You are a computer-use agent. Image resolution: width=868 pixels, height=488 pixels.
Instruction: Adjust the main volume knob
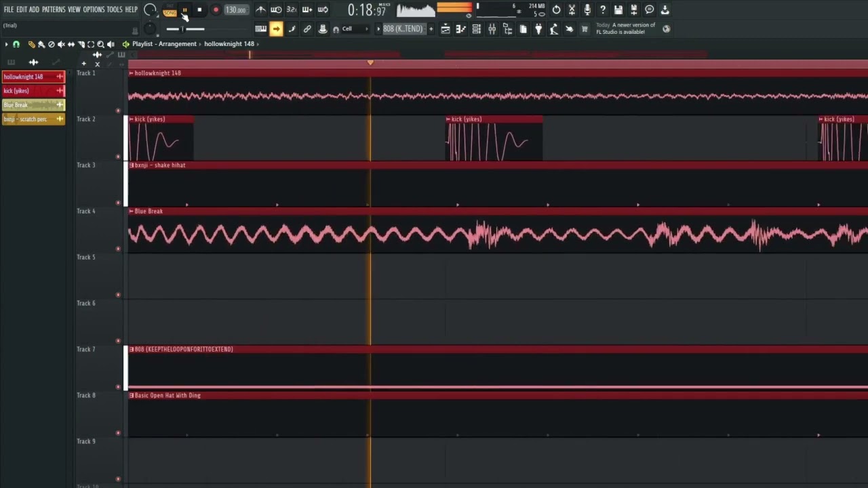150,10
